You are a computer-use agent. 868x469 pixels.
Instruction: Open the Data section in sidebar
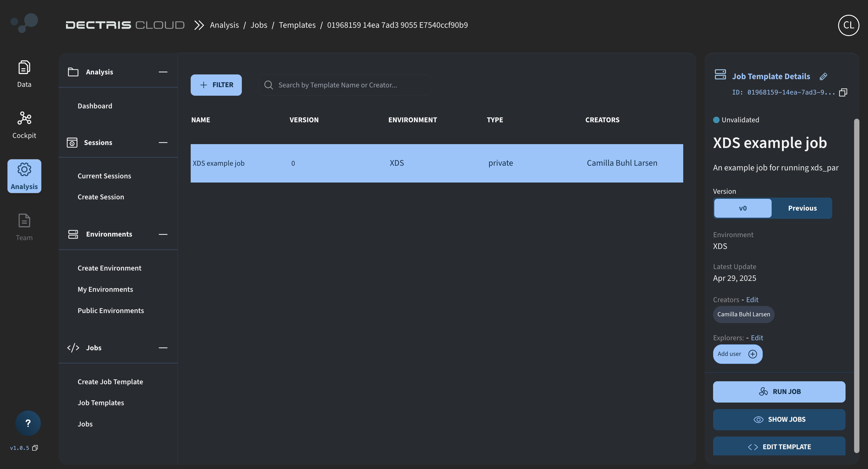coord(24,74)
